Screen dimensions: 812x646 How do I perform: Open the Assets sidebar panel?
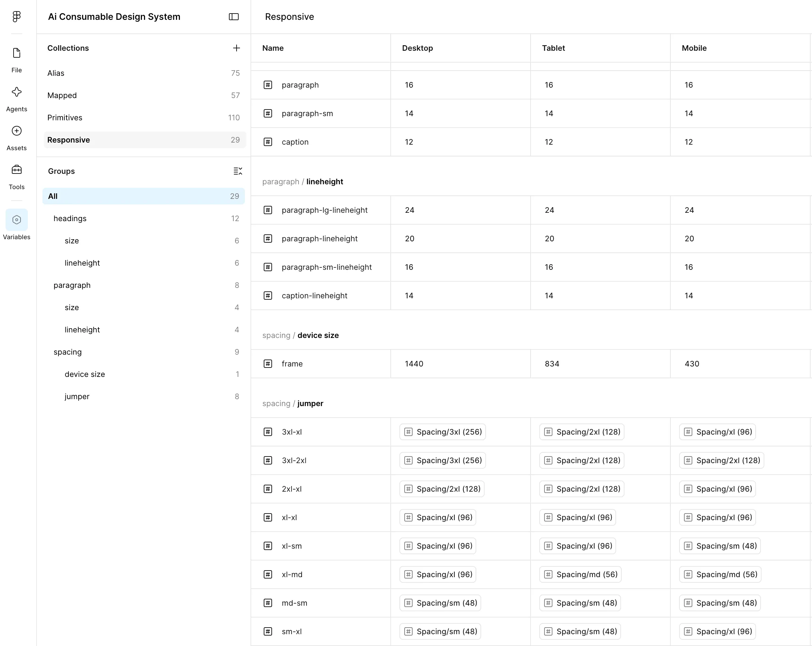click(x=17, y=138)
